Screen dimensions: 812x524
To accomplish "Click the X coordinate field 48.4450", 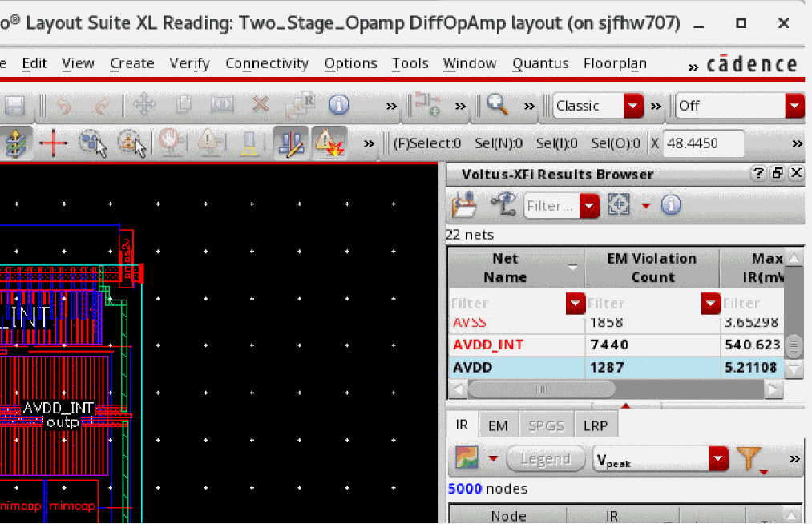I will coord(702,143).
